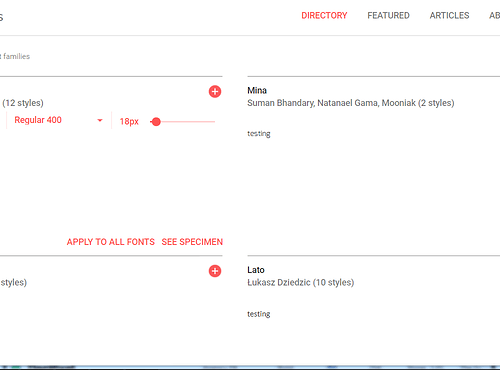This screenshot has height=370, width=500.
Task: Click SEE SPECIMEN link
Action: (x=192, y=242)
